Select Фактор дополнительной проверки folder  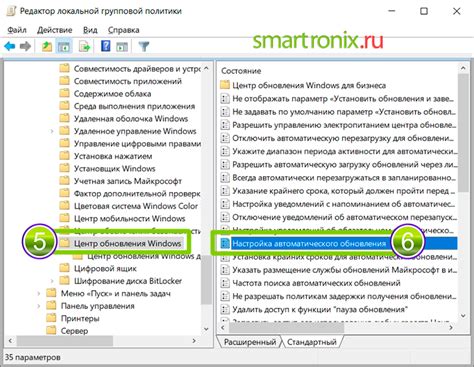click(137, 194)
